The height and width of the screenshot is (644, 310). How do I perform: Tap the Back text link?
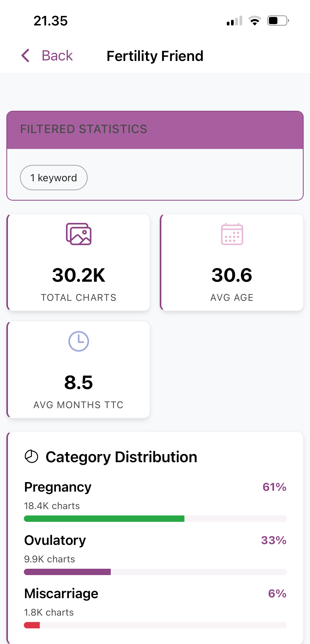pos(57,56)
